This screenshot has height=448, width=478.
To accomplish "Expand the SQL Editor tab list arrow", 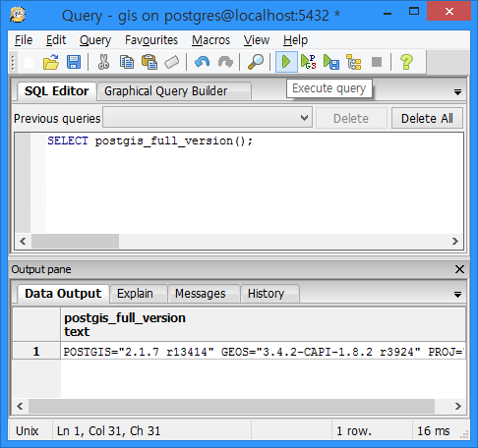I will point(457,92).
